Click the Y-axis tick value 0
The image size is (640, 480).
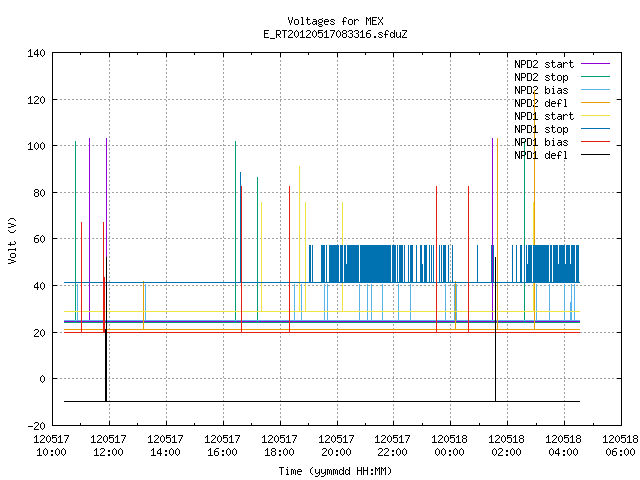coord(42,379)
